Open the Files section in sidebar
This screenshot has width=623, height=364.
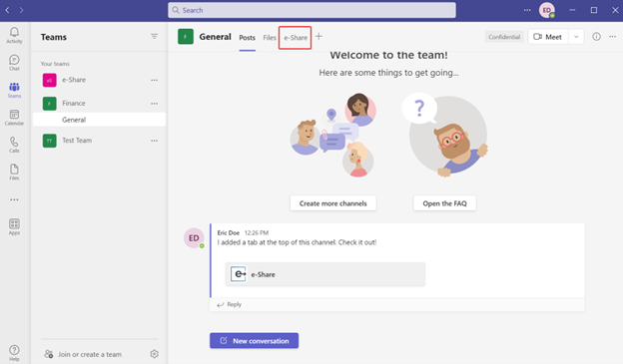14,172
